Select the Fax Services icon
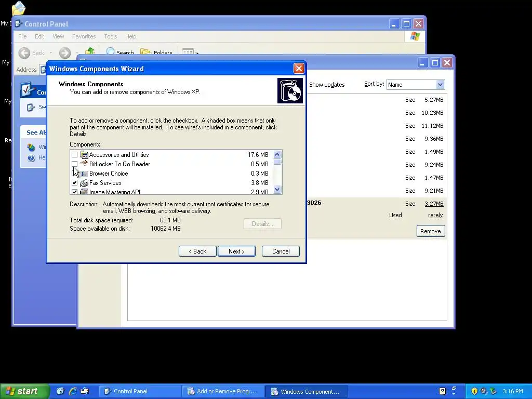 click(x=84, y=183)
